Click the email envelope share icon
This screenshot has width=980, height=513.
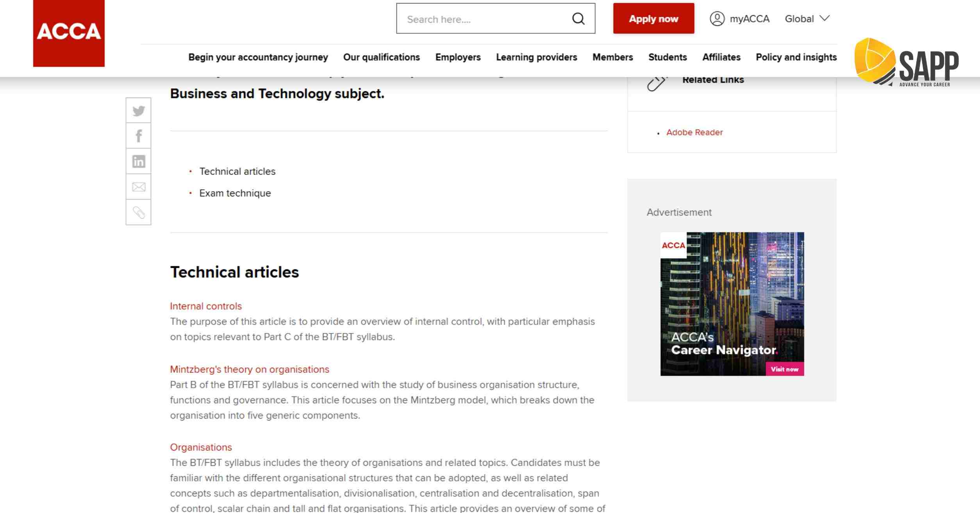(x=138, y=187)
